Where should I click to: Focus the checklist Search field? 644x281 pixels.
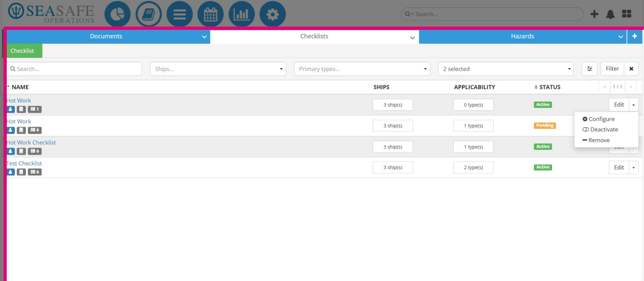tap(74, 69)
